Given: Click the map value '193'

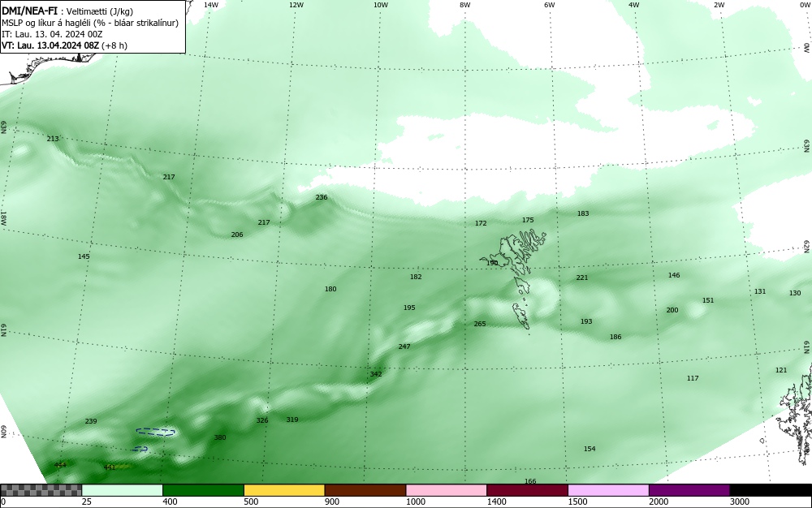Looking at the screenshot, I should (586, 321).
